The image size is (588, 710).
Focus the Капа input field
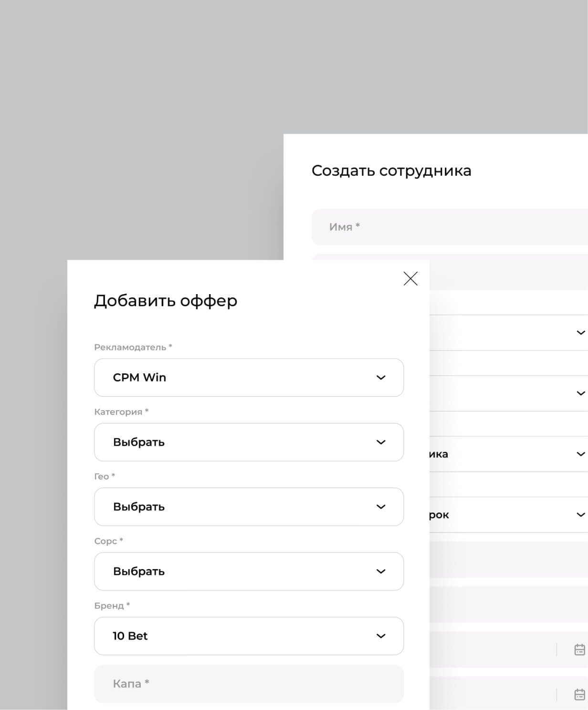pyautogui.click(x=249, y=684)
